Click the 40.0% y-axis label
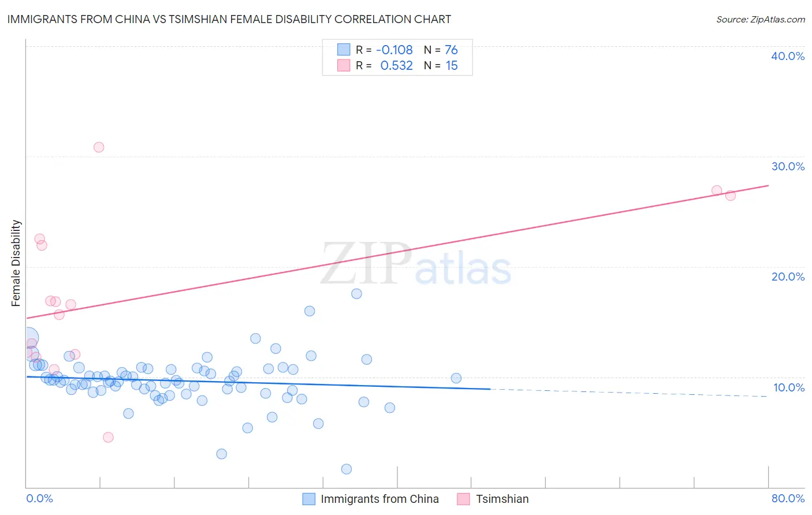The image size is (812, 515). click(x=788, y=56)
